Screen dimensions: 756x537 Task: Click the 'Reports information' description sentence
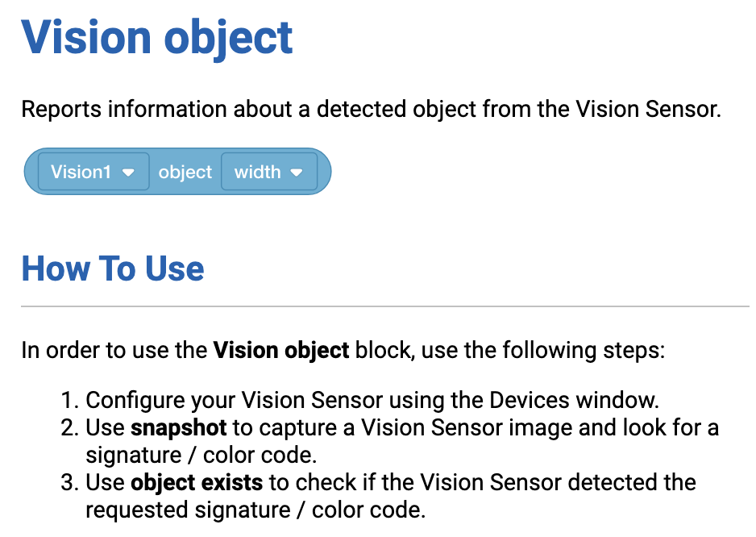click(x=372, y=109)
